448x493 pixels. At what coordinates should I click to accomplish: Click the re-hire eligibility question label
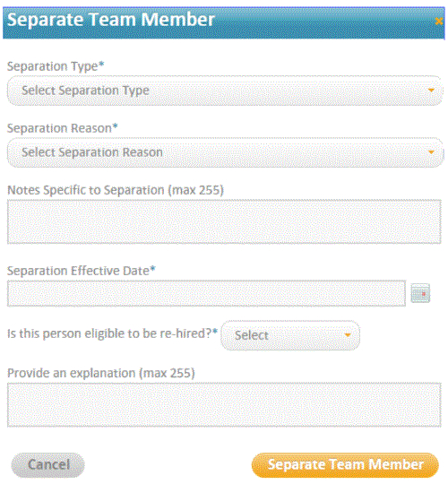[x=113, y=333]
